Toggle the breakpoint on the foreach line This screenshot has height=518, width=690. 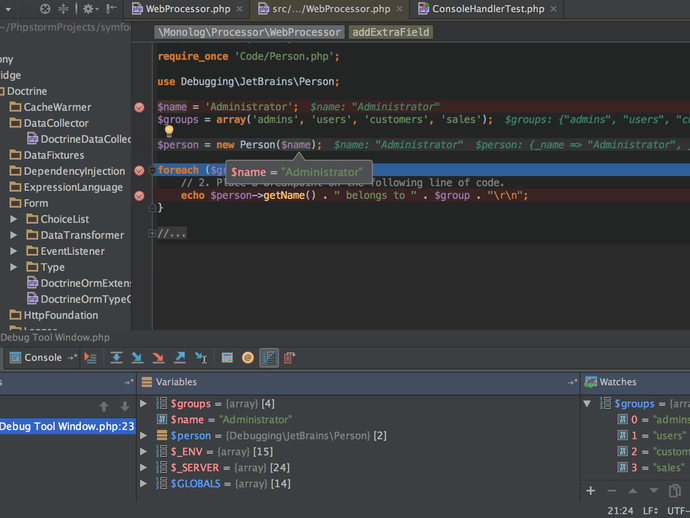coord(139,171)
